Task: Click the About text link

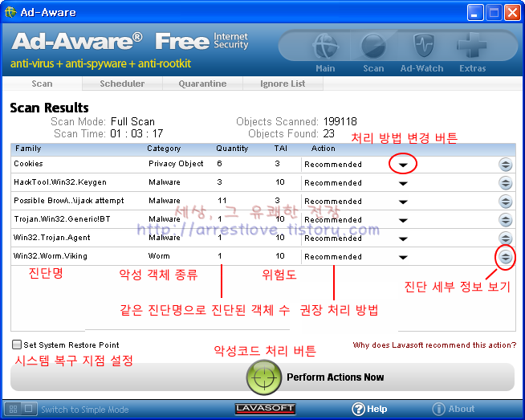Action: [462, 409]
